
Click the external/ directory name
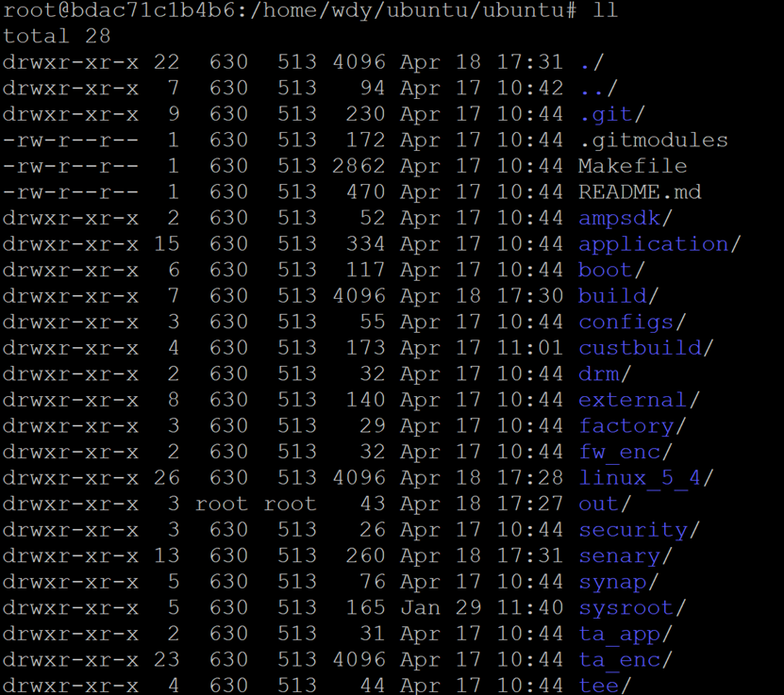click(x=640, y=400)
